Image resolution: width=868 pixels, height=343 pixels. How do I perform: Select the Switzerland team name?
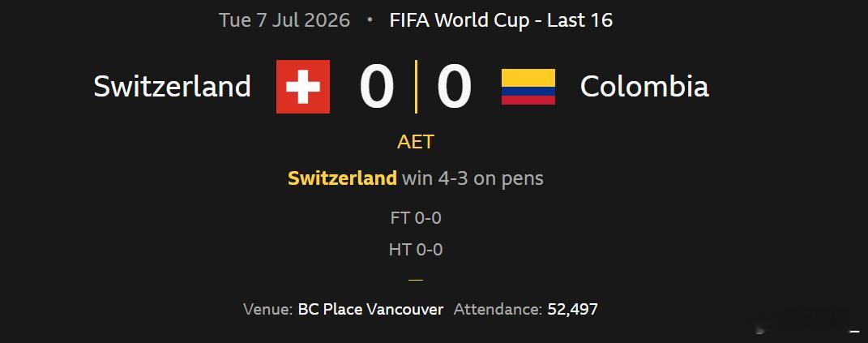(x=172, y=87)
